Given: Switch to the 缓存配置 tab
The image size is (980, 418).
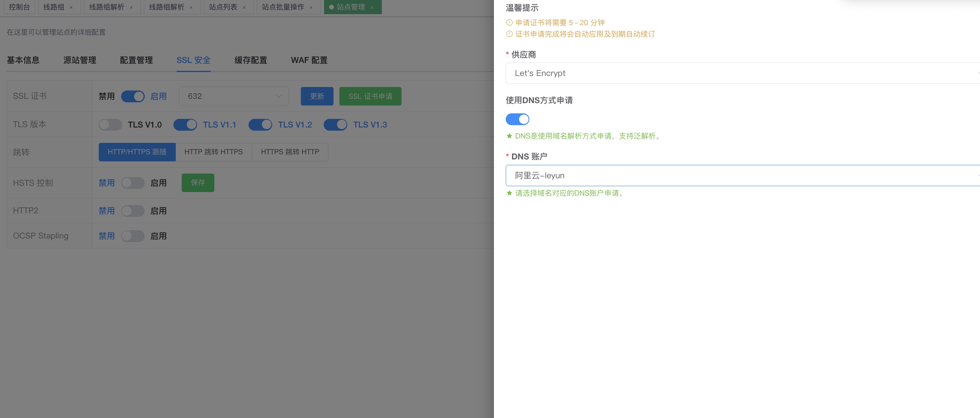Looking at the screenshot, I should (x=251, y=60).
